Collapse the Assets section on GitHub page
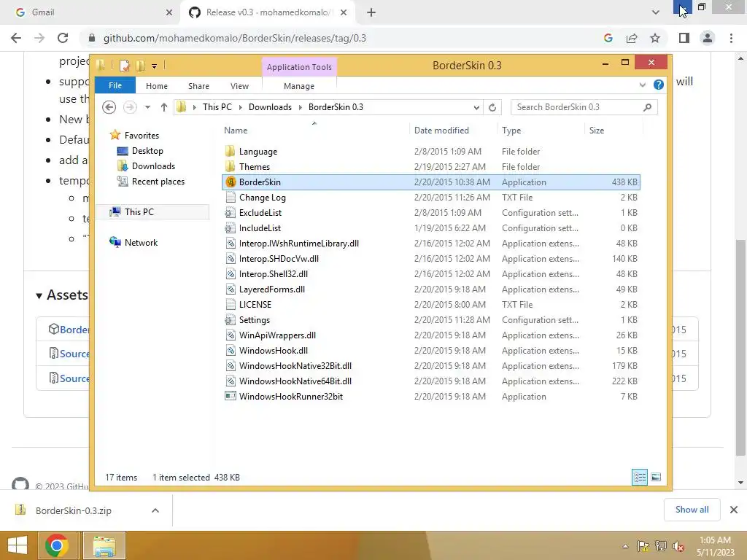Viewport: 747px width, 560px height. pos(39,296)
